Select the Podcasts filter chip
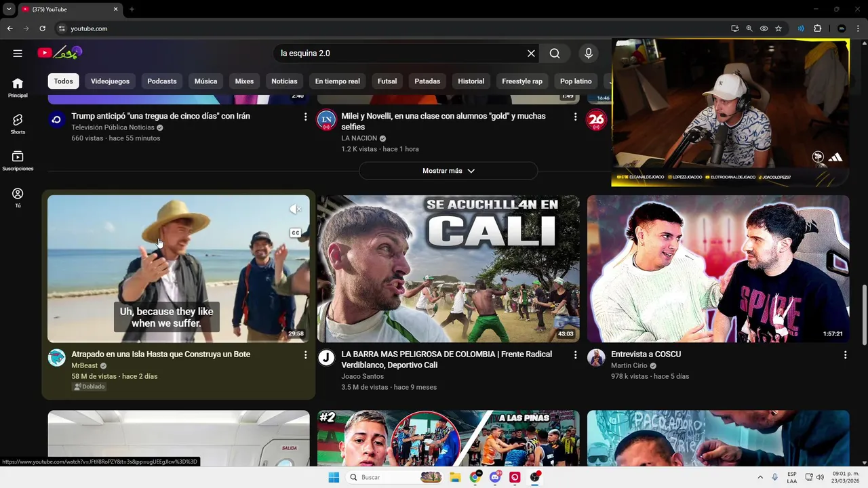 pos(162,81)
